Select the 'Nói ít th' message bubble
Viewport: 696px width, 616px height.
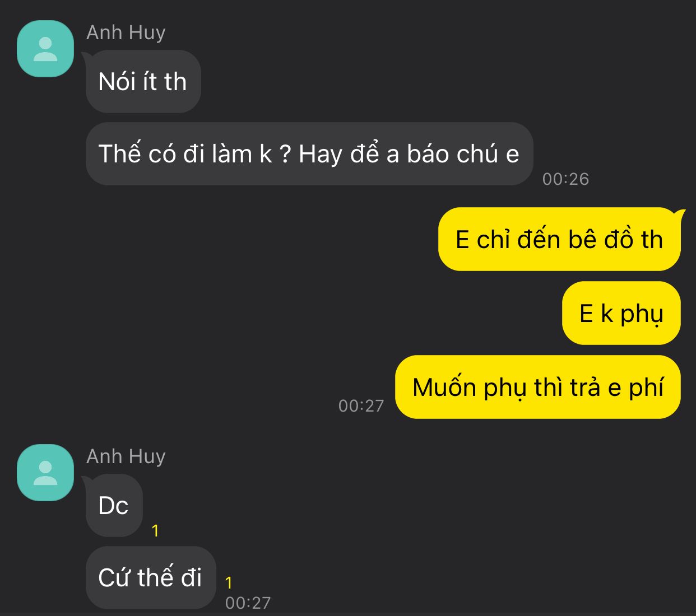(143, 82)
